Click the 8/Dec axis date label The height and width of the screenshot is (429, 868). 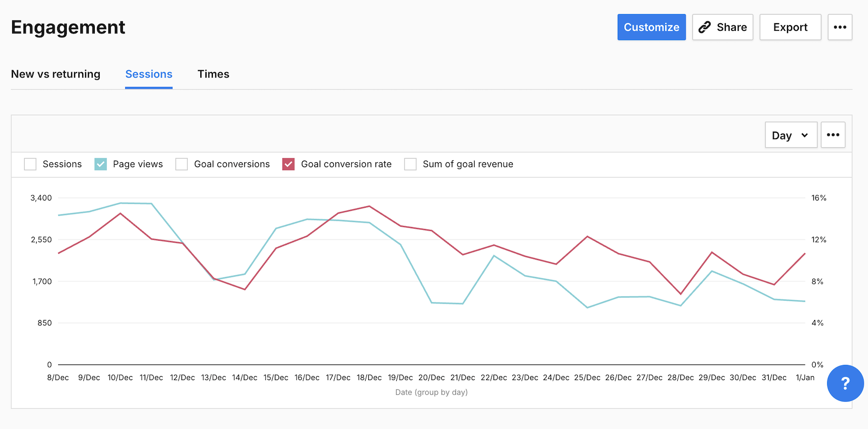[x=58, y=378]
